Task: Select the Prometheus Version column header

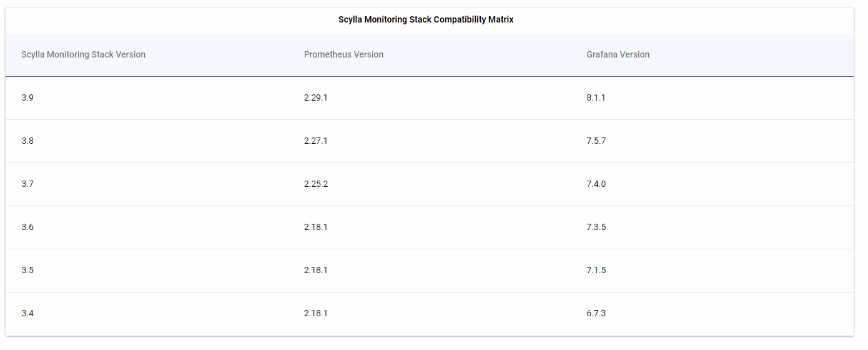Action: (x=343, y=54)
